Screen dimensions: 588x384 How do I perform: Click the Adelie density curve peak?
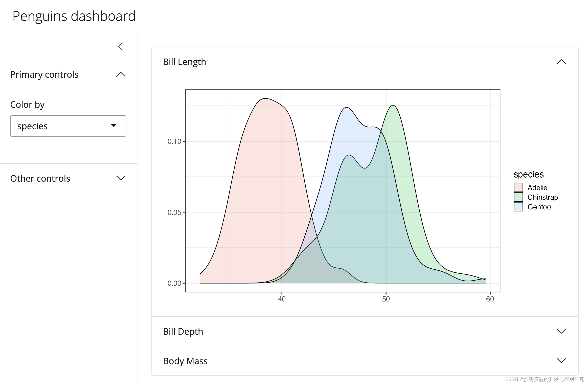[x=265, y=99]
